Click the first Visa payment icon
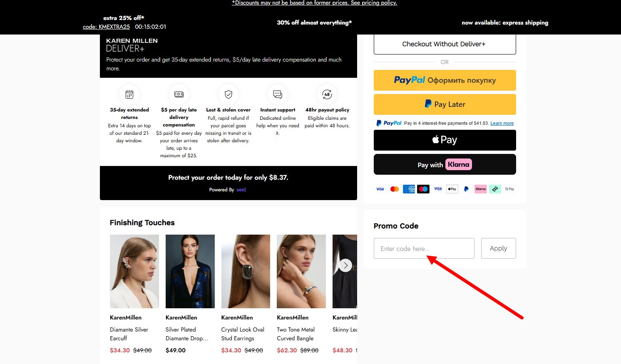 [380, 189]
